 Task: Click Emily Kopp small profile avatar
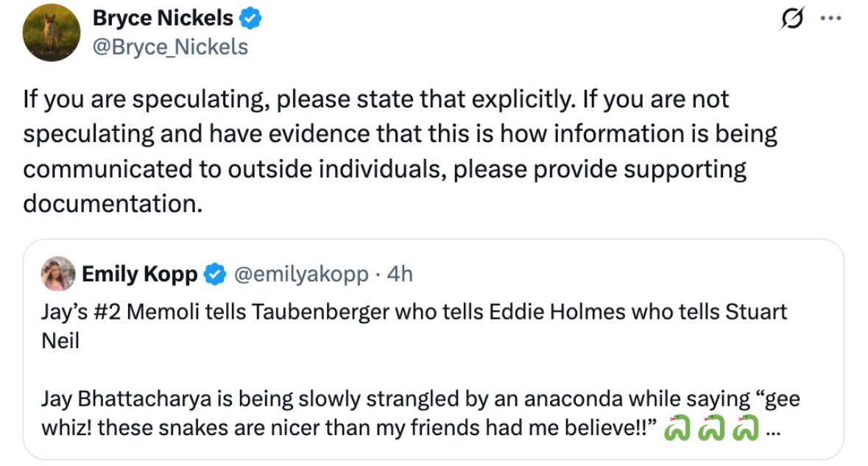[x=58, y=273]
